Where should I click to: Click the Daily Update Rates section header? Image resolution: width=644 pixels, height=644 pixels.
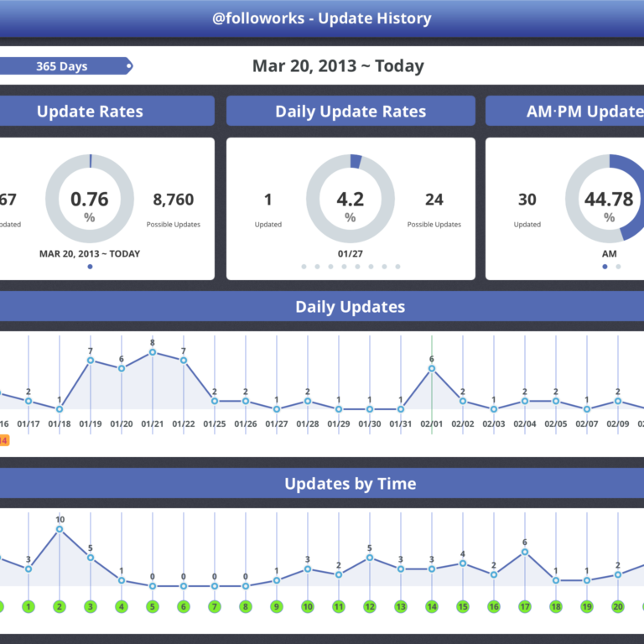(351, 112)
